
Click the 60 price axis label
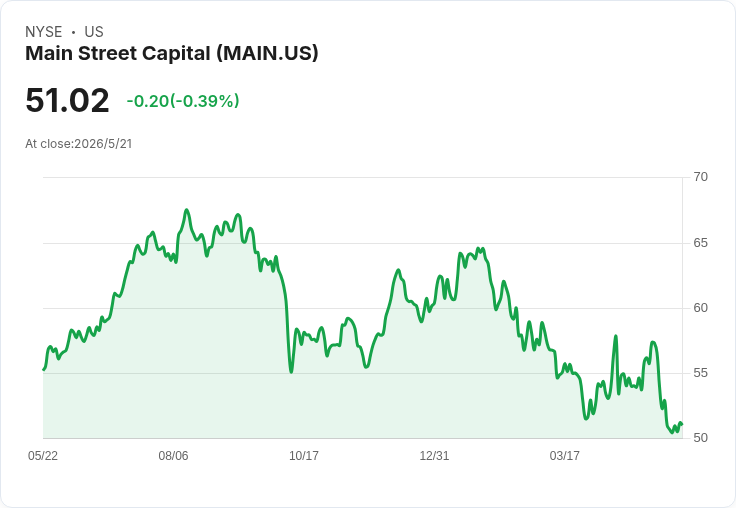[x=700, y=308]
